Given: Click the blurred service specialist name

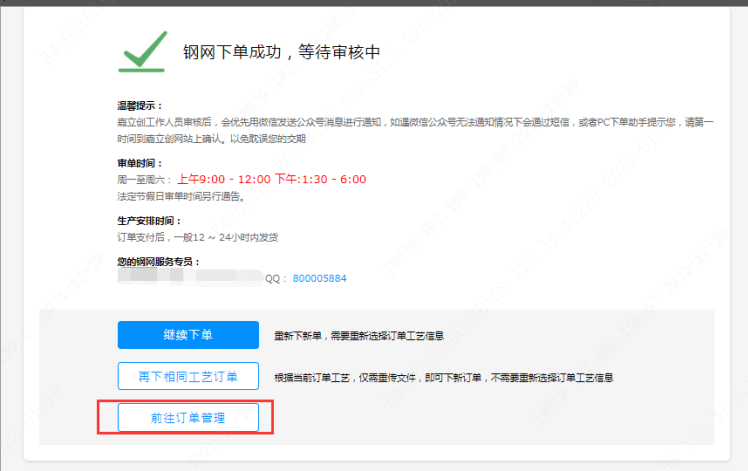Looking at the screenshot, I should pos(190,278).
